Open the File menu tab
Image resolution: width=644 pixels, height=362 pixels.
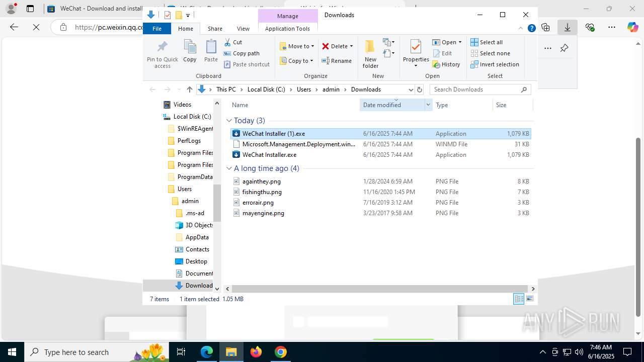click(157, 29)
